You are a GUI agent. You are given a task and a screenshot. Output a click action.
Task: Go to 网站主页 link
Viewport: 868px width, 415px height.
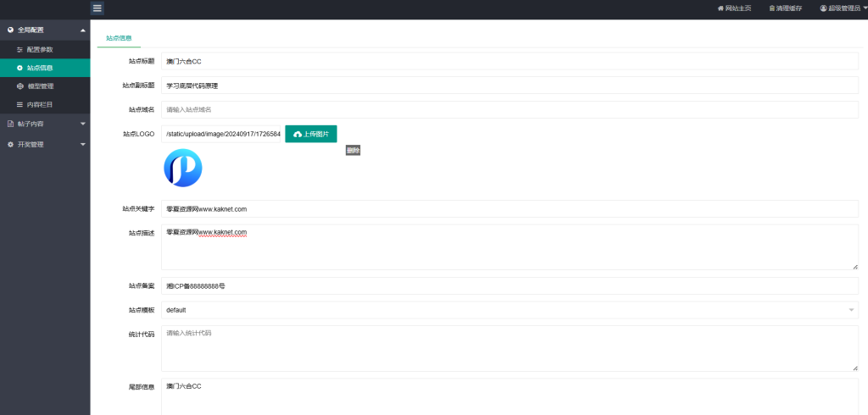click(734, 8)
